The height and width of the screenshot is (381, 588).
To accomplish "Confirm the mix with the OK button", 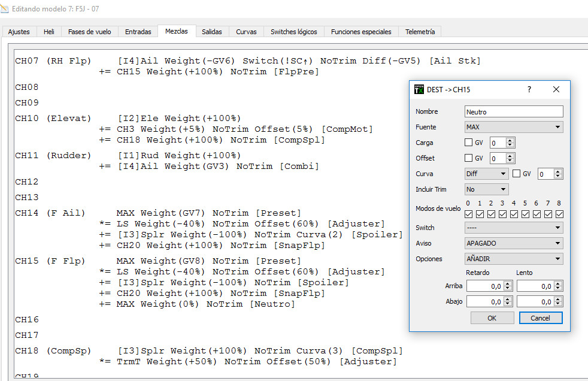I will point(492,318).
